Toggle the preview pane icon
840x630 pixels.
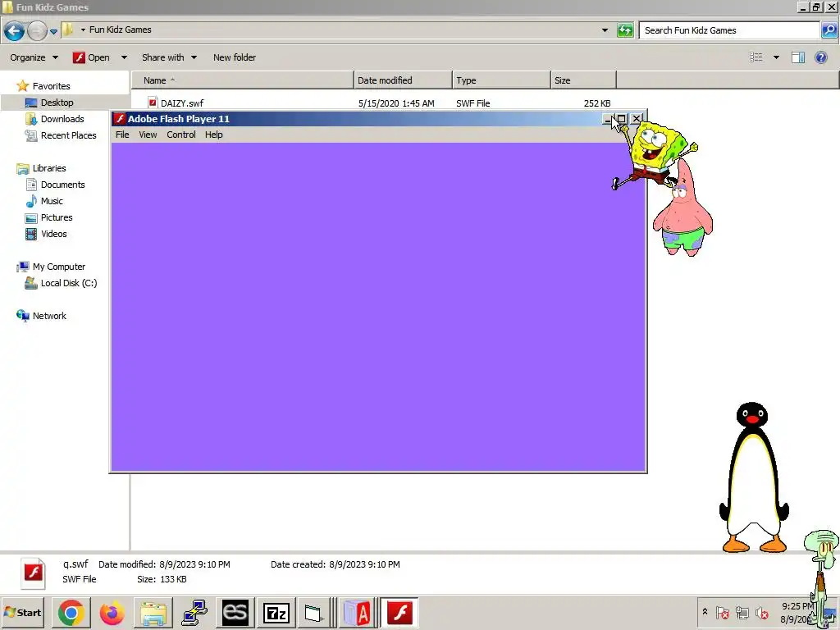coord(798,57)
